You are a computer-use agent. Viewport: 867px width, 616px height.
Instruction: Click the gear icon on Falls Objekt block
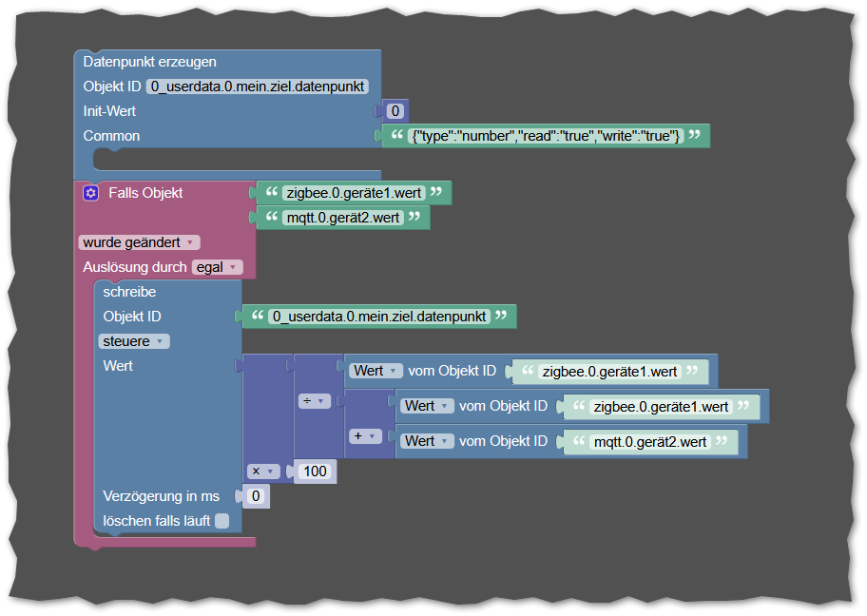point(89,192)
